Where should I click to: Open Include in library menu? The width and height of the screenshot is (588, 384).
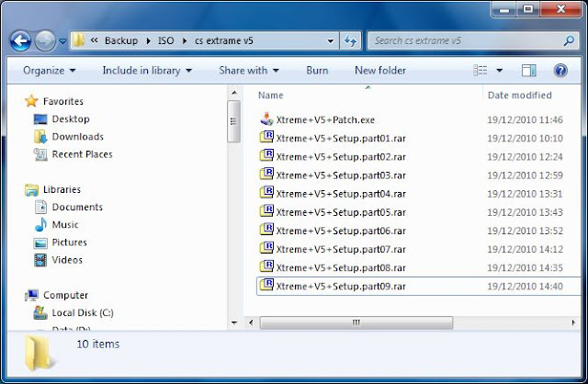coord(147,71)
